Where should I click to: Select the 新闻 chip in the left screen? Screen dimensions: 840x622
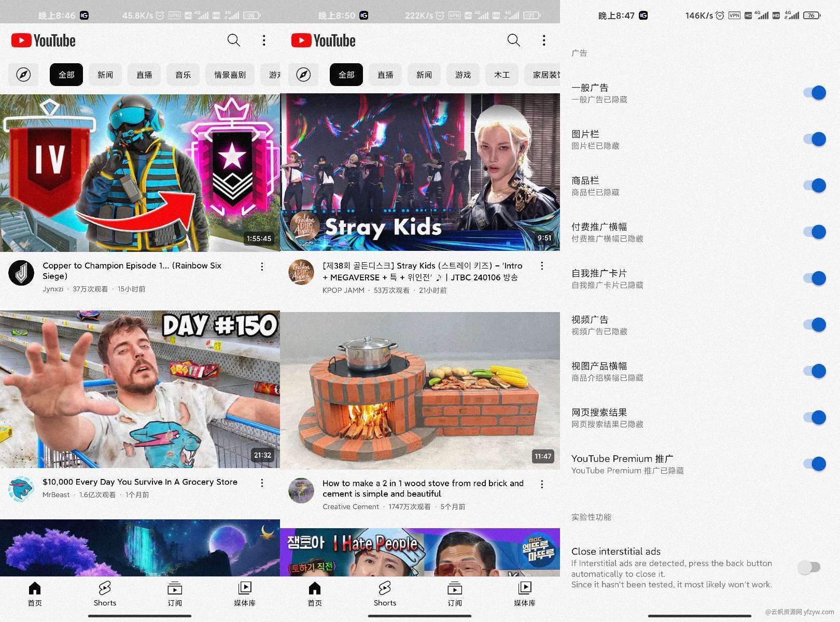pos(105,75)
